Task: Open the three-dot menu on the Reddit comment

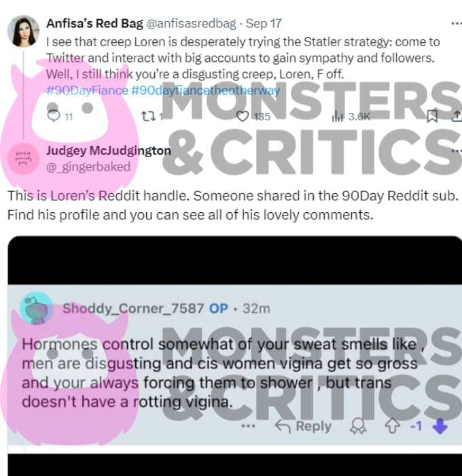Action: coord(248,426)
